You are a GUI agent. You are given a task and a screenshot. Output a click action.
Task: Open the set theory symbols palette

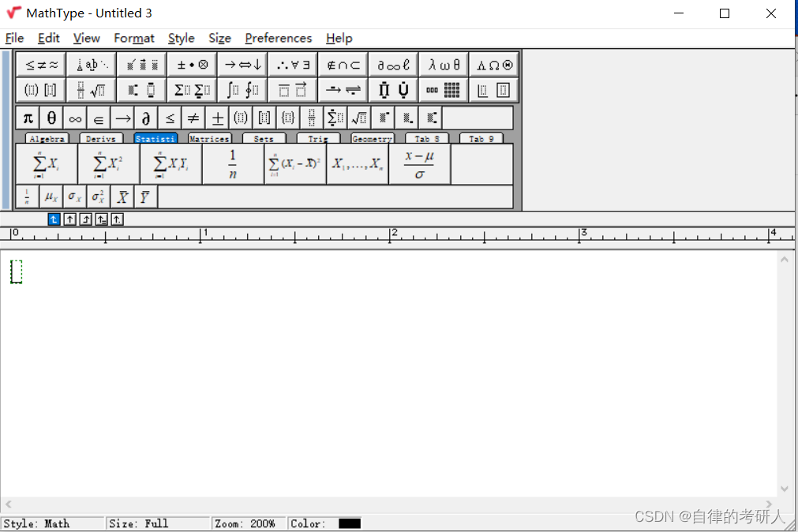(x=343, y=65)
